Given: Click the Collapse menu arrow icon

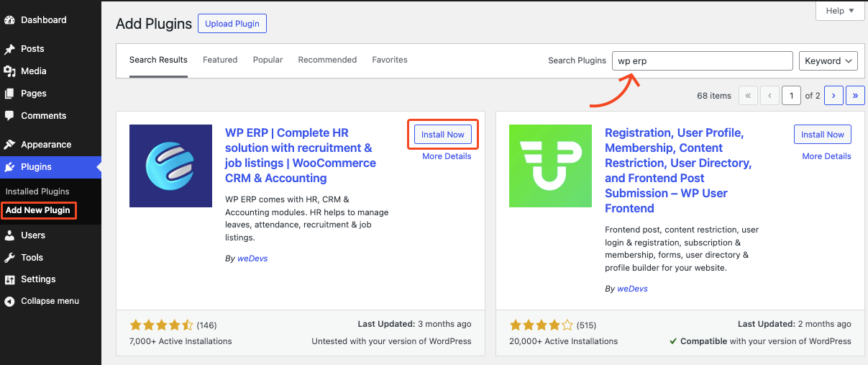Looking at the screenshot, I should coord(9,302).
